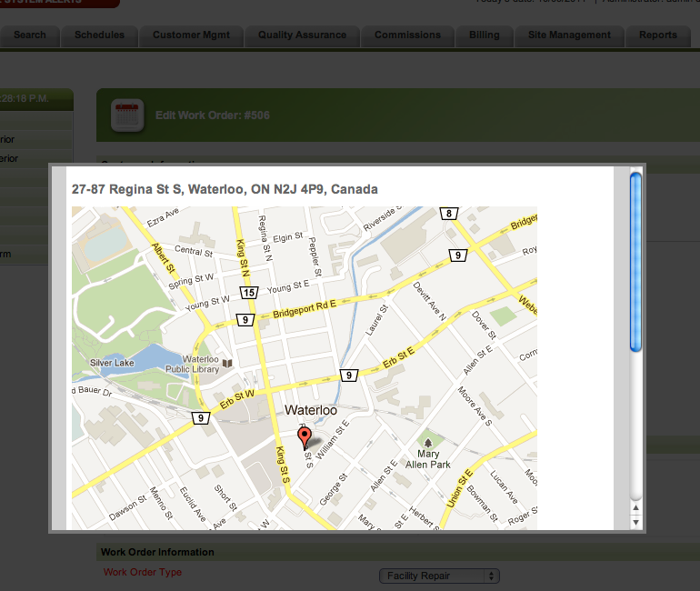Click the Central St street label
This screenshot has height=591, width=700.
click(x=194, y=251)
